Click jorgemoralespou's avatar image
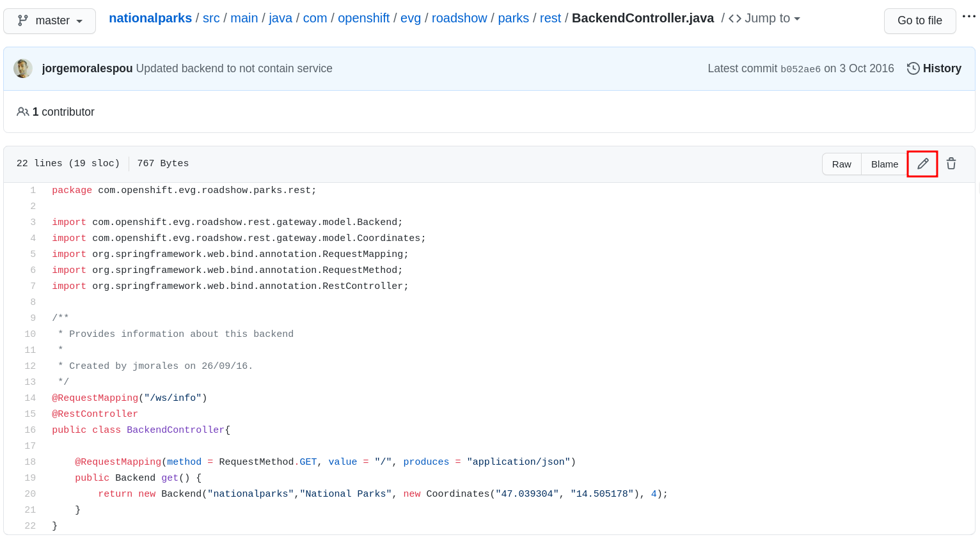980x544 pixels. click(23, 68)
